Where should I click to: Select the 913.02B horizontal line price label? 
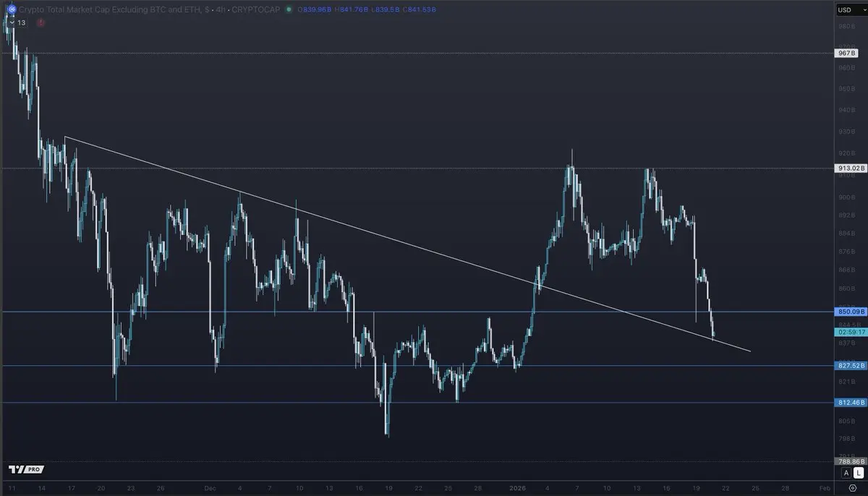click(x=851, y=168)
